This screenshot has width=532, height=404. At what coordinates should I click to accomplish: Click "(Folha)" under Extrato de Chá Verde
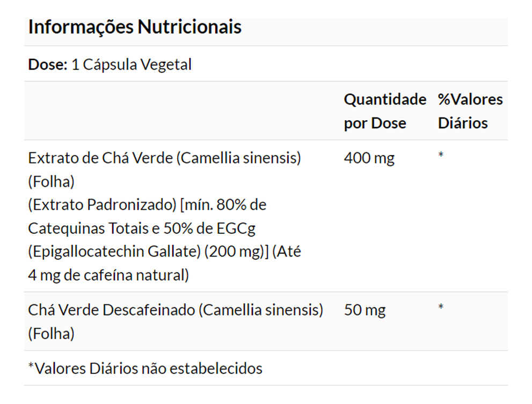[51, 182]
